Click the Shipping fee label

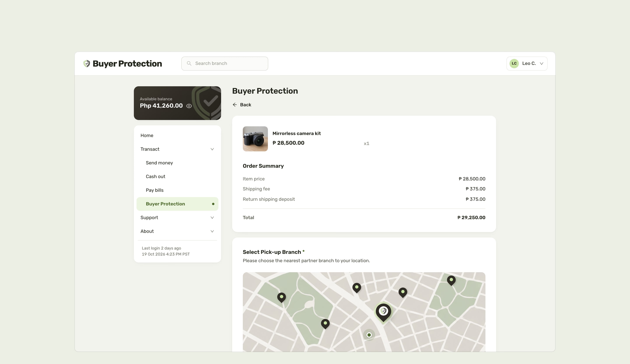(256, 189)
